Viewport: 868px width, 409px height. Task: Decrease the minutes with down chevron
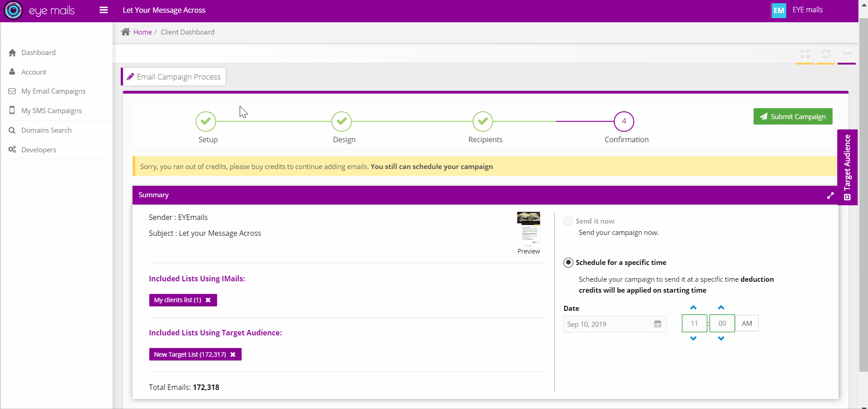point(721,339)
